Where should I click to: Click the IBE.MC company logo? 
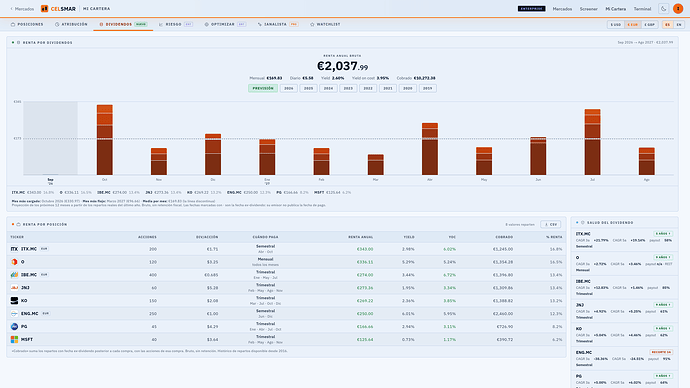pyautogui.click(x=14, y=275)
